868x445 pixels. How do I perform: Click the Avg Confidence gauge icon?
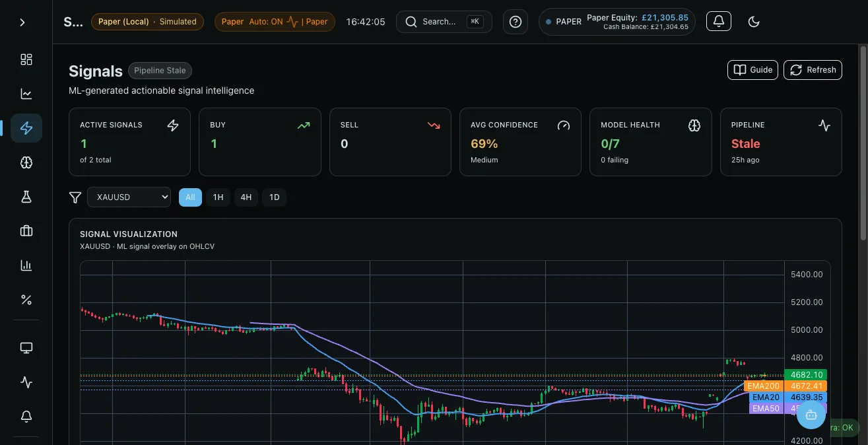(x=563, y=125)
